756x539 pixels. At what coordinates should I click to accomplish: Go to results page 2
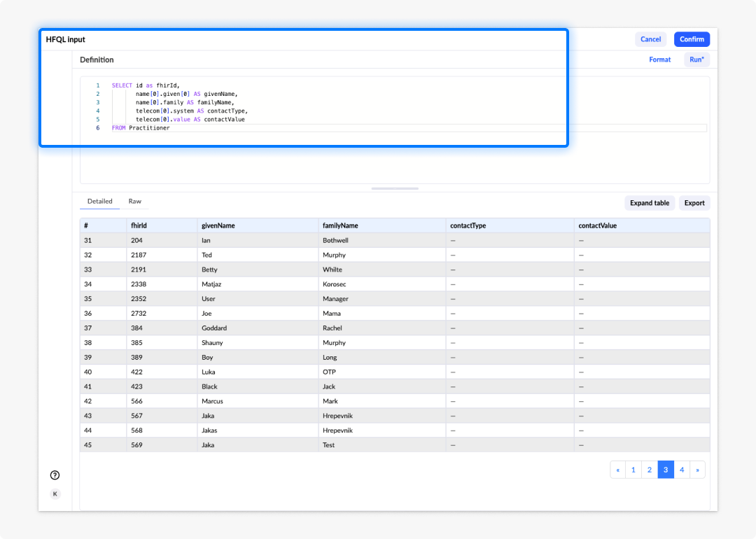point(650,470)
